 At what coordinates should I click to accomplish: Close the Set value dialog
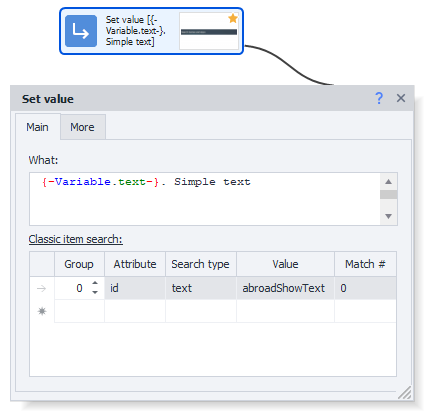tap(401, 98)
